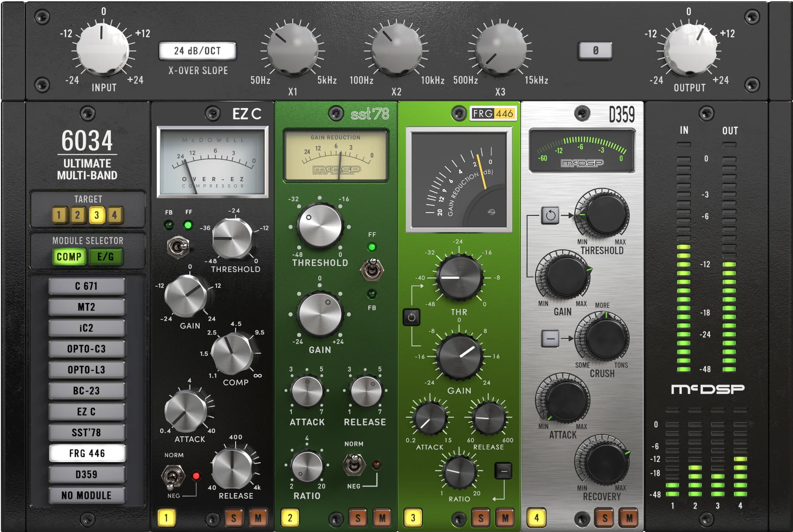The image size is (793, 532).
Task: Switch to COMP module selector
Action: [x=69, y=257]
